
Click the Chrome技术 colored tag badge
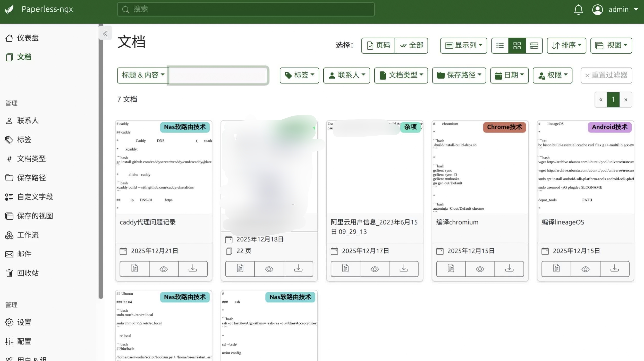coord(504,127)
